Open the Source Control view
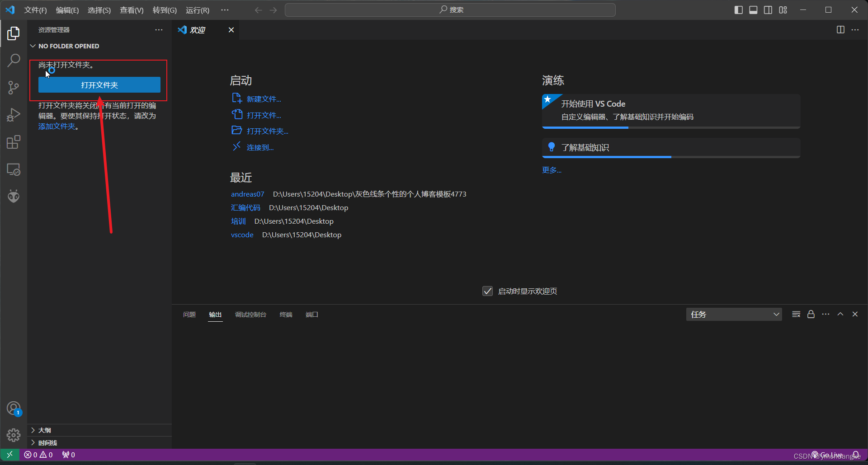 [14, 88]
